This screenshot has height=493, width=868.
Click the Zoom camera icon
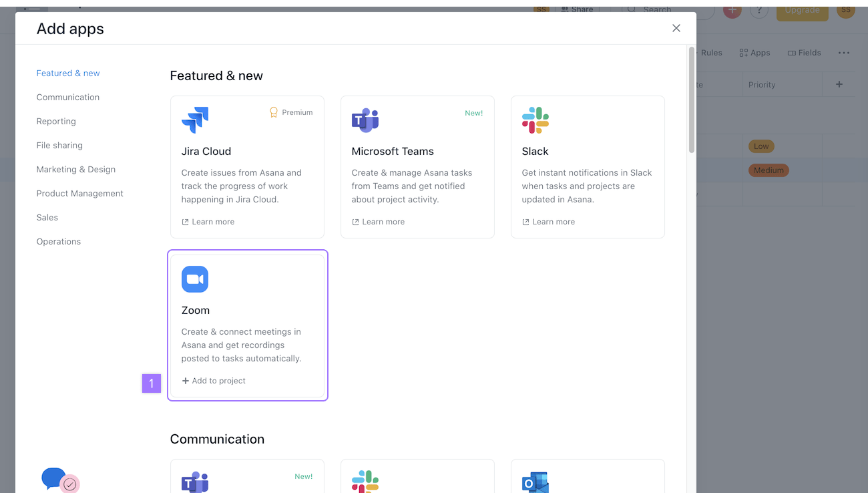point(194,279)
